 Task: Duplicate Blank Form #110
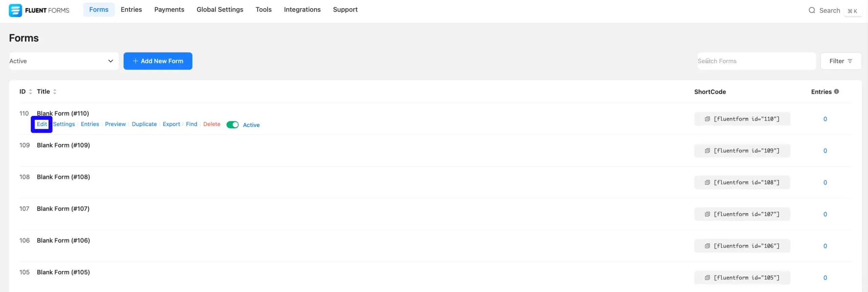point(144,124)
